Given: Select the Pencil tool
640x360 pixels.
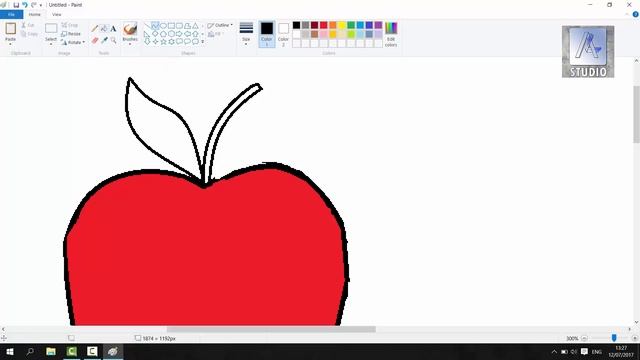Looking at the screenshot, I should coord(95,29).
